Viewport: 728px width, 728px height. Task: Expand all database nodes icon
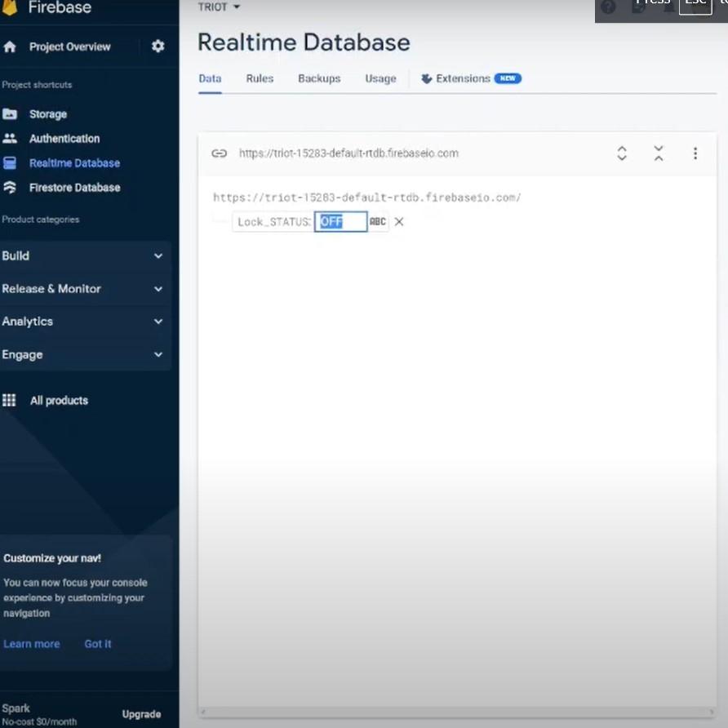(622, 153)
